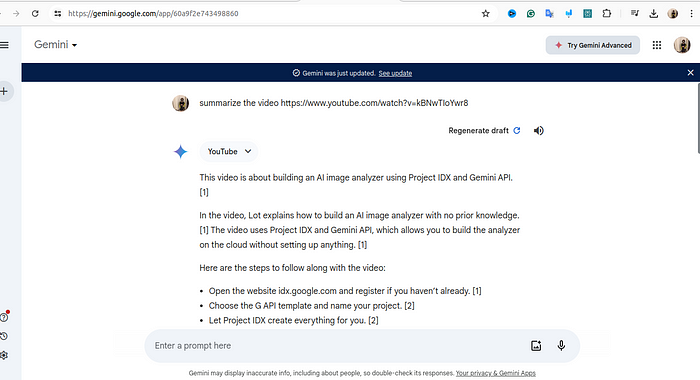Viewport: 700px width, 380px height.
Task: Open the Grammarly extension icon
Action: pyautogui.click(x=530, y=13)
